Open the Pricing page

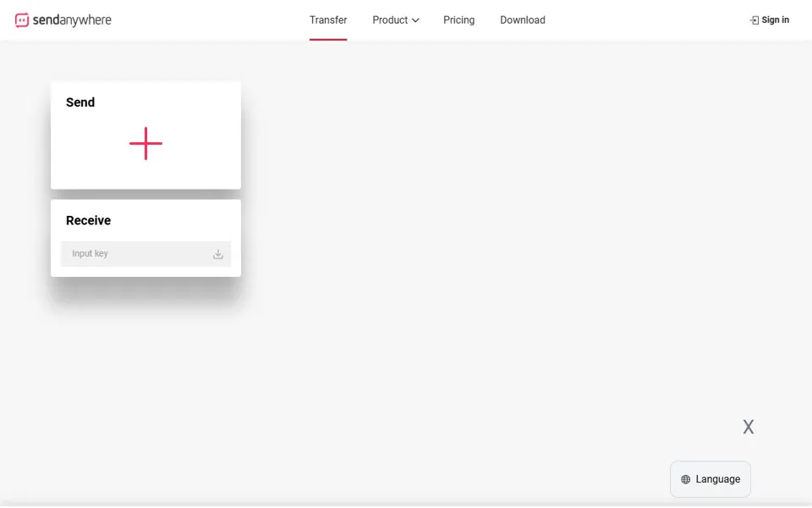click(458, 20)
